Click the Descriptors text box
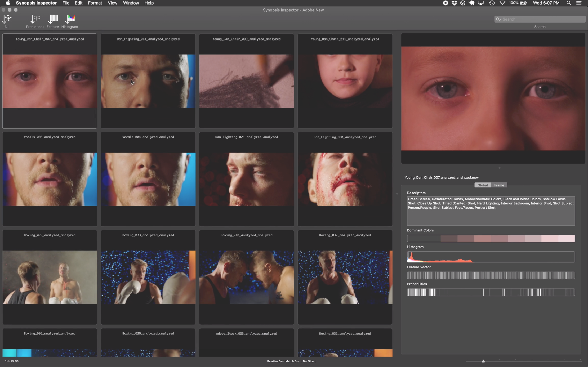Image resolution: width=588 pixels, height=367 pixels. (491, 211)
